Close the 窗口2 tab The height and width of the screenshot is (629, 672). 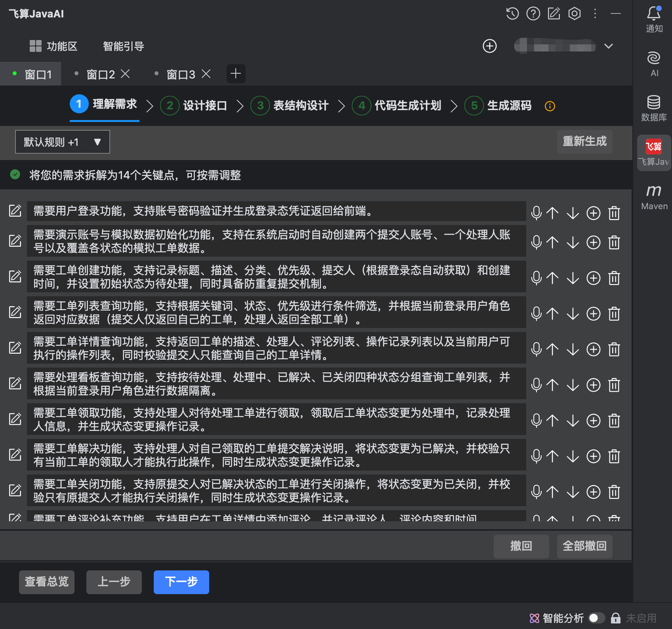(125, 74)
